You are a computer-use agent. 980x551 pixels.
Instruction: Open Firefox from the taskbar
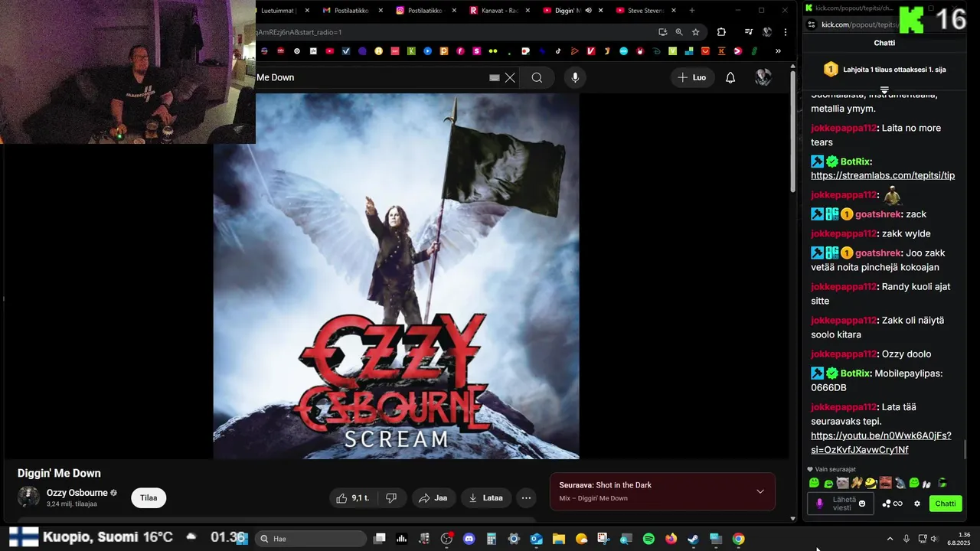tap(671, 539)
